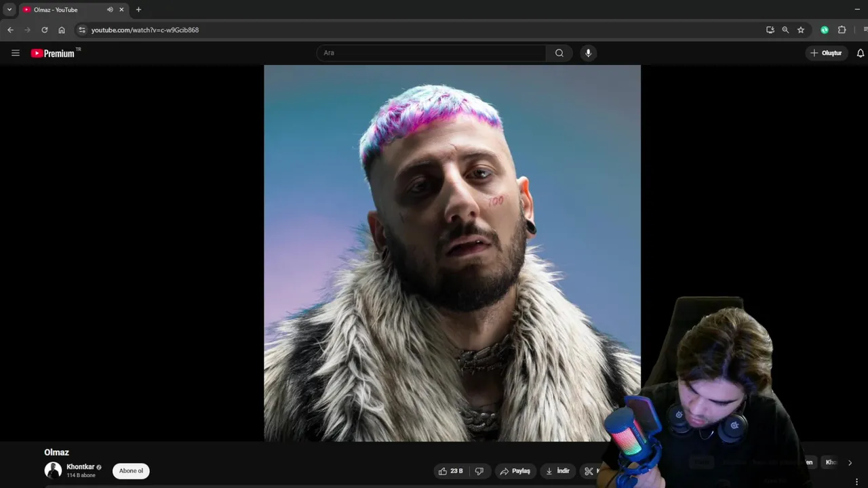Open Khontkar channel avatar
This screenshot has height=488, width=868.
53,470
